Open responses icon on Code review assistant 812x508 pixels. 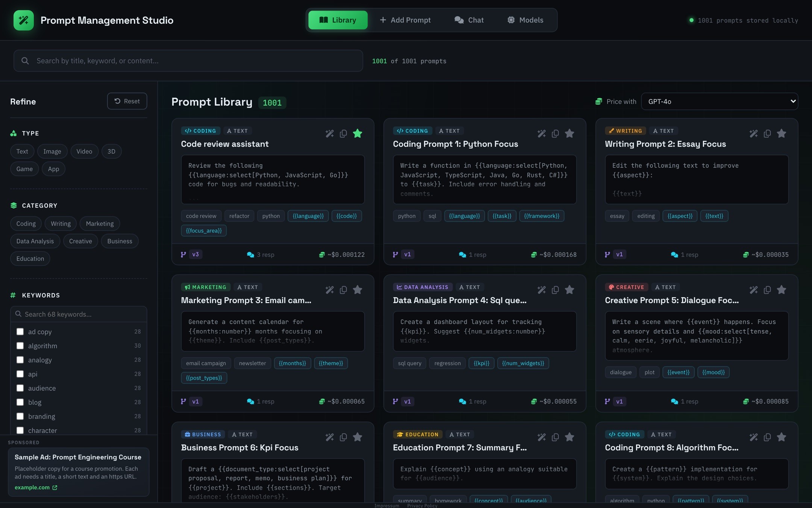[250, 255]
